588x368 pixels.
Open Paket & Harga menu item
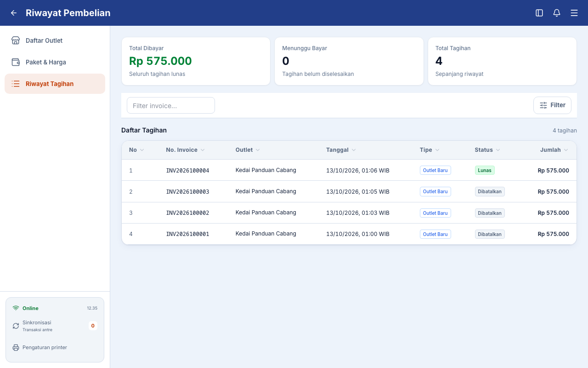55,62
